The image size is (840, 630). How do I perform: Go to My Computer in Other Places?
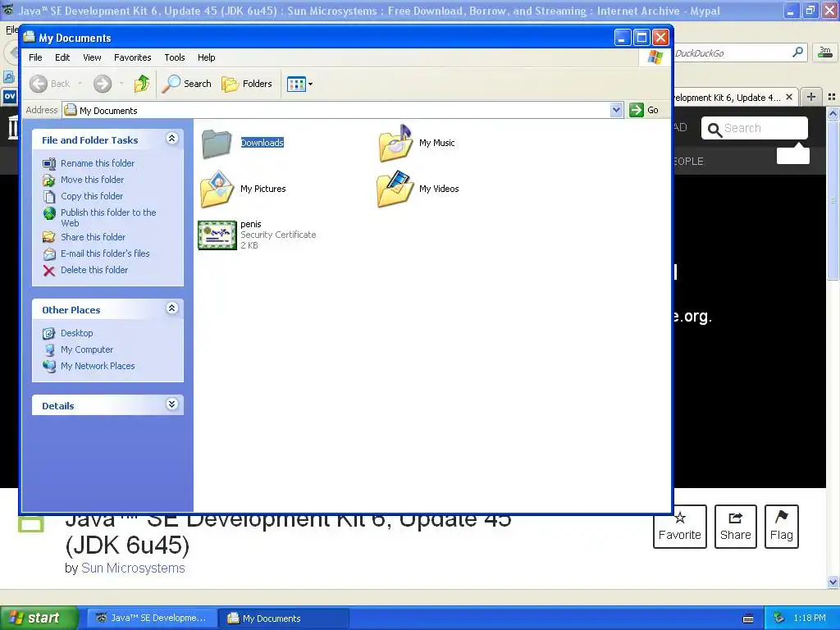tap(87, 349)
